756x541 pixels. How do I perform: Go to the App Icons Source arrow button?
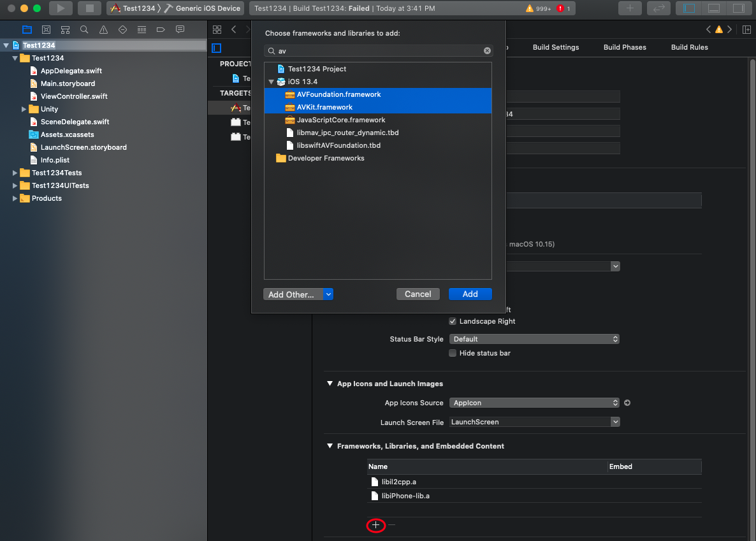[x=627, y=403]
